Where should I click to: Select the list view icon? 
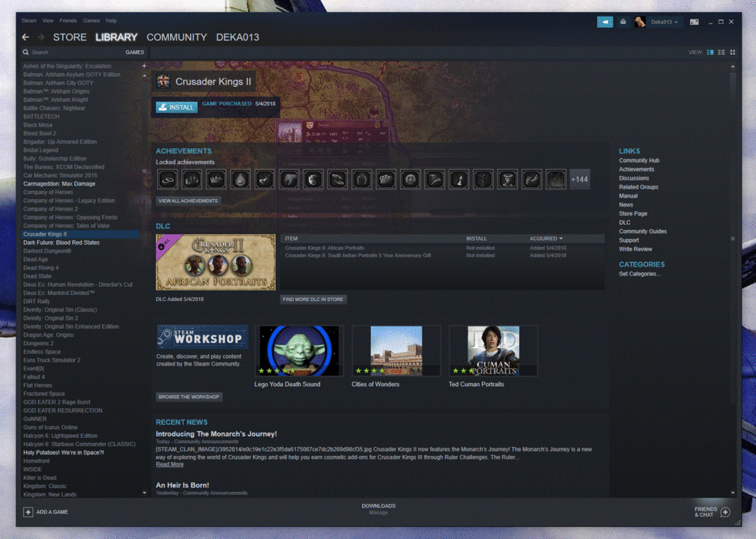tap(722, 52)
